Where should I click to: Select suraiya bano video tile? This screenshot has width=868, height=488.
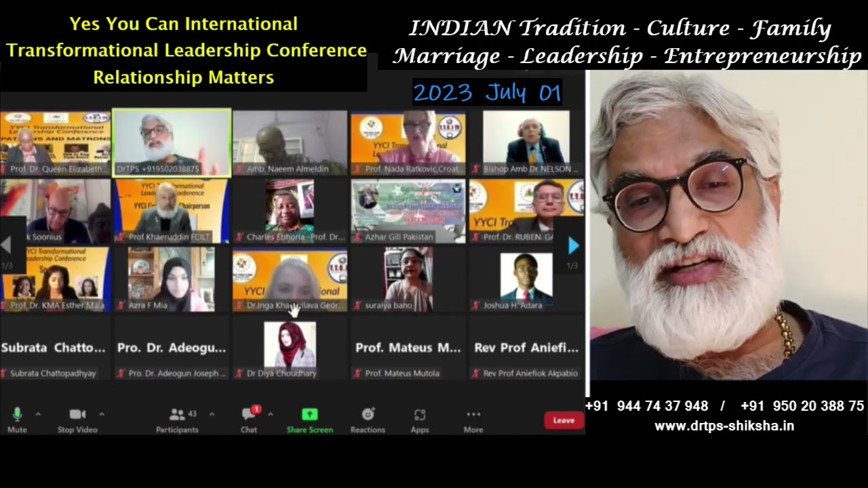(x=408, y=279)
